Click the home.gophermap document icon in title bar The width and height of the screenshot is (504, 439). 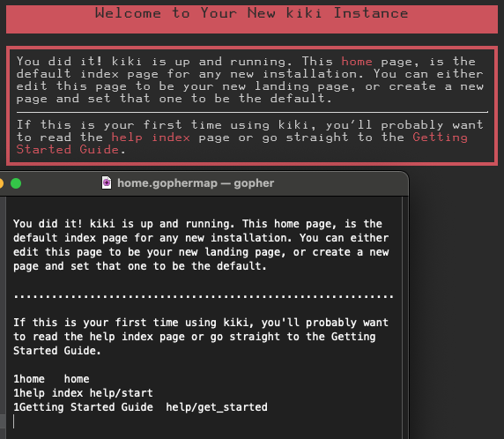point(107,183)
